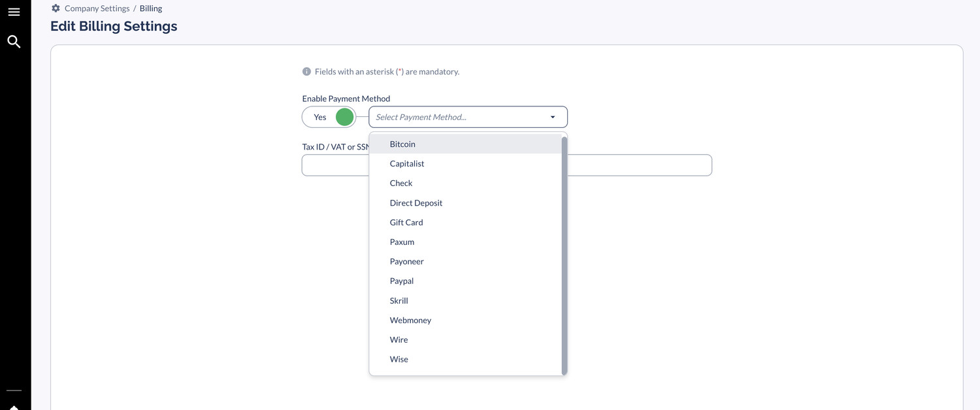980x410 pixels.
Task: Select Paxum in the dropdown
Action: coord(402,242)
